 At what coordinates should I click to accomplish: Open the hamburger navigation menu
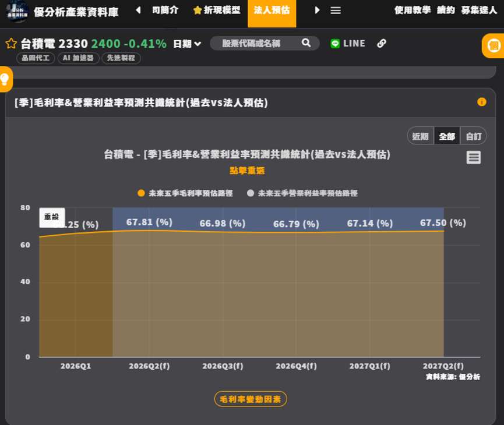click(x=335, y=10)
